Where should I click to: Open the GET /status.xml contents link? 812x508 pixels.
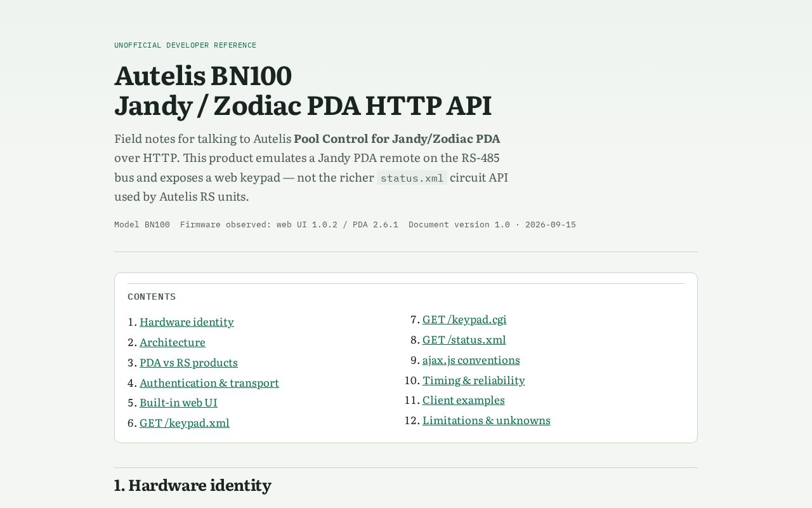(464, 340)
